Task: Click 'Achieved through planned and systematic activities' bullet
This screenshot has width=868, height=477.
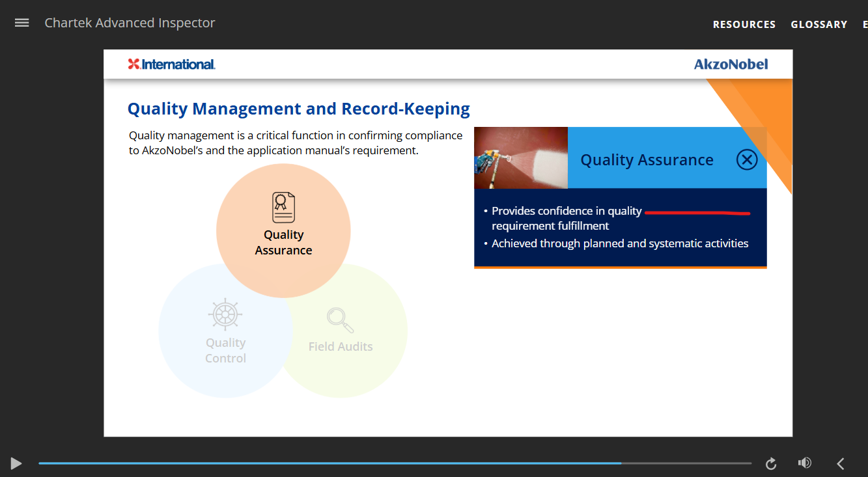Action: click(620, 243)
